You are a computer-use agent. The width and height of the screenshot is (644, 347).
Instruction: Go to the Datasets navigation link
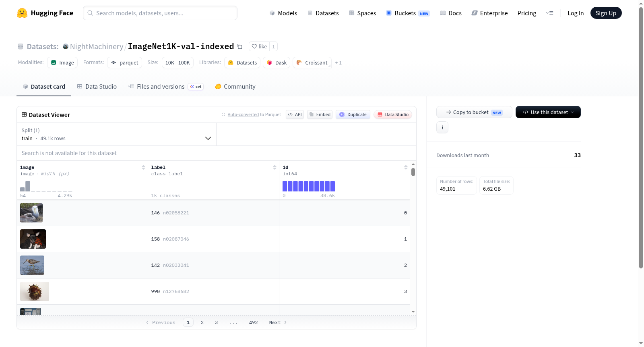coord(323,13)
